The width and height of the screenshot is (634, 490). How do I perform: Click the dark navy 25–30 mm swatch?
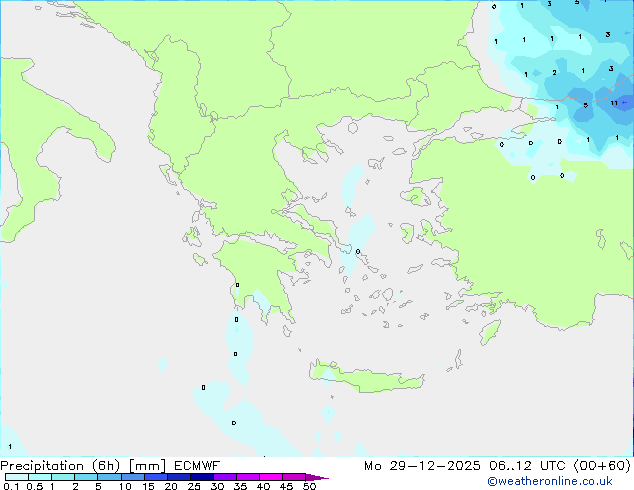point(202,477)
